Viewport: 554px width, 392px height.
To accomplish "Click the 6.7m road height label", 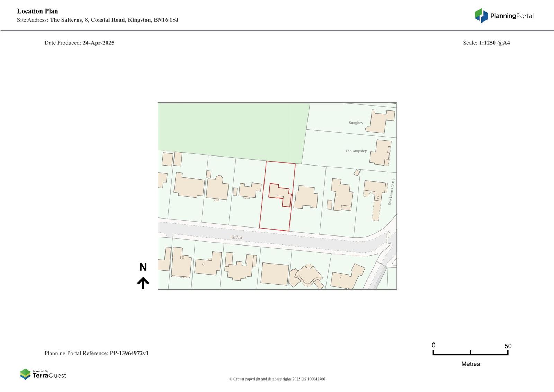I will click(236, 237).
